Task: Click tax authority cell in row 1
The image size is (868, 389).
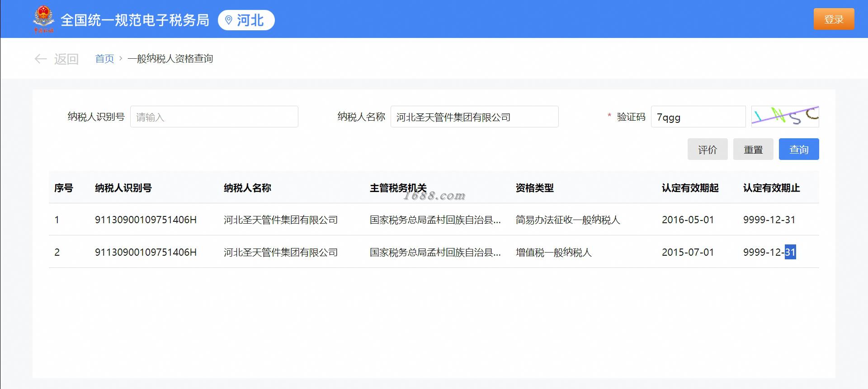Action: coord(435,220)
